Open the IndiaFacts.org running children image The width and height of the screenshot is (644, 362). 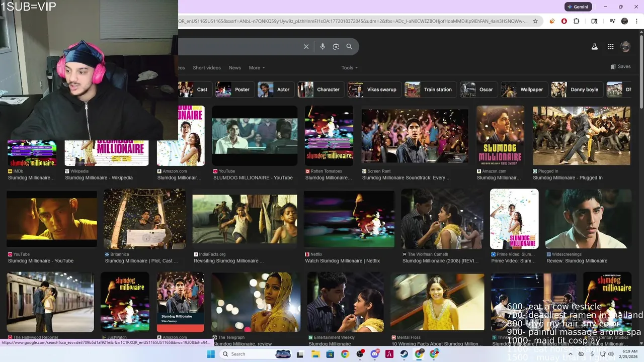[245, 219]
